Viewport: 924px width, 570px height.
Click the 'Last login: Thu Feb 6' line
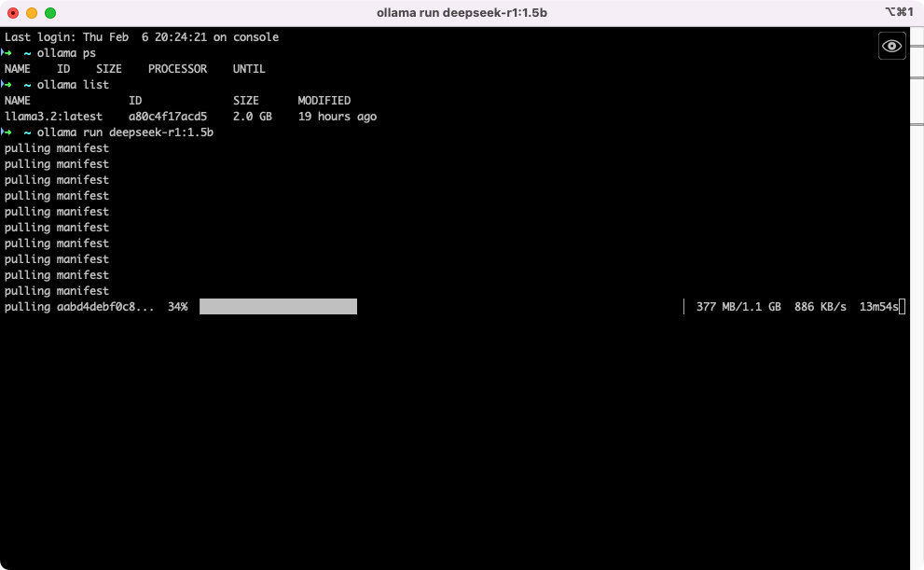click(142, 37)
